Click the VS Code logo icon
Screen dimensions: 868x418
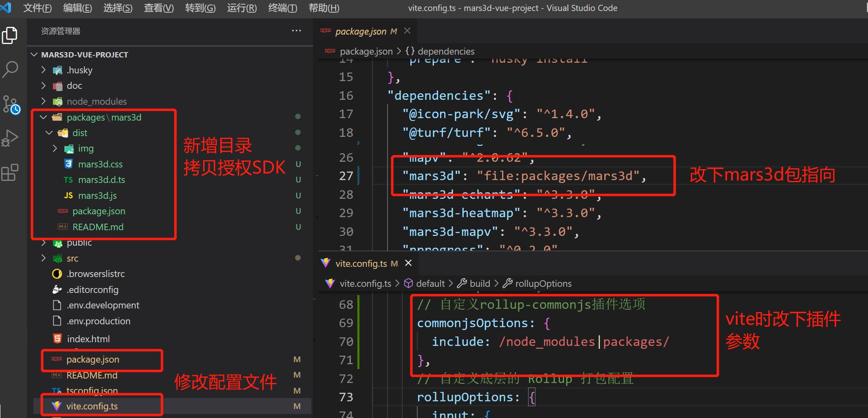point(6,7)
